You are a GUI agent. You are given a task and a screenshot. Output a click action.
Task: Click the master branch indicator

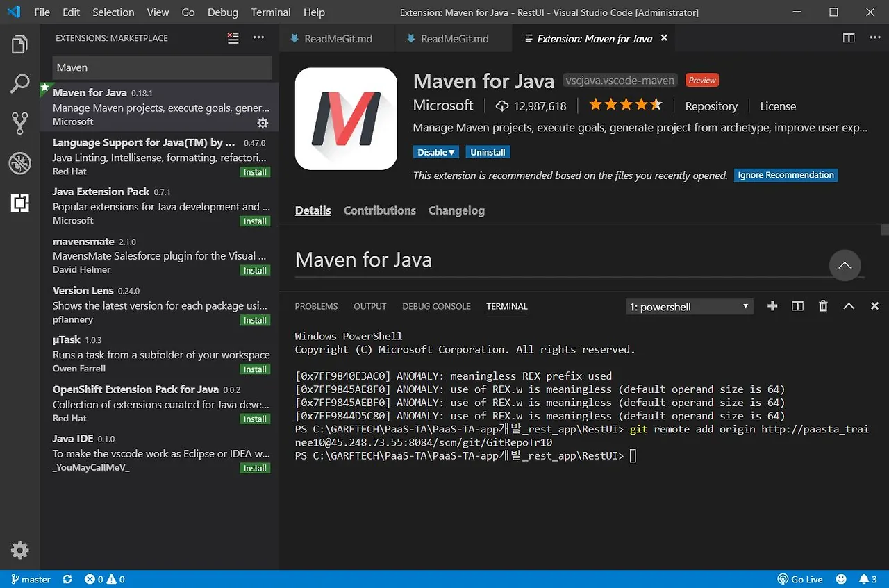(31, 579)
